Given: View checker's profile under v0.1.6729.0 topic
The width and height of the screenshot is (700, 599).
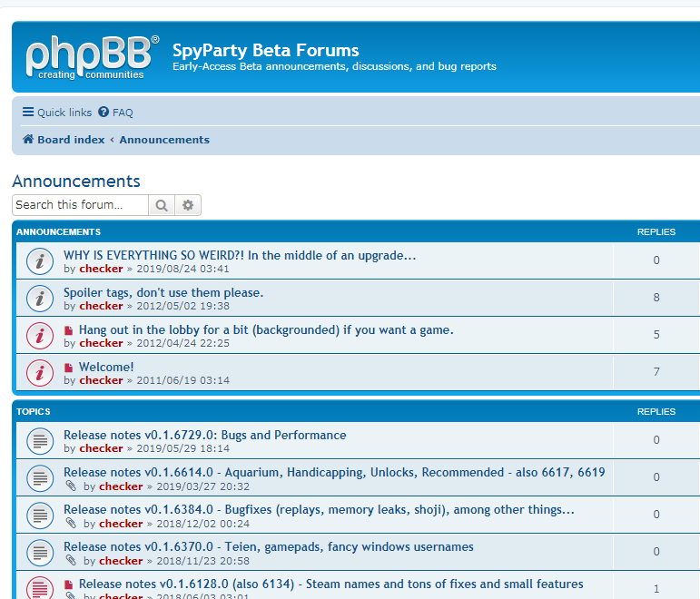Looking at the screenshot, I should click(x=101, y=448).
